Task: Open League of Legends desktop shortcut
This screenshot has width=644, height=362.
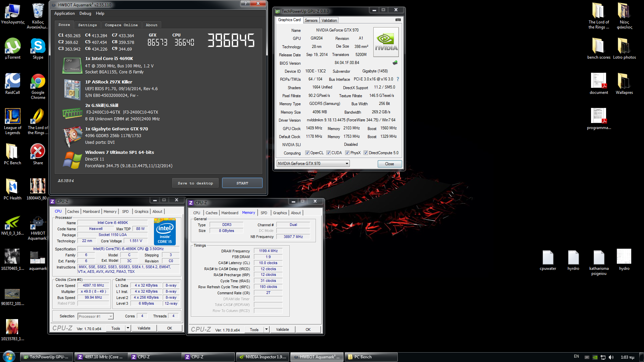Action: (13, 121)
